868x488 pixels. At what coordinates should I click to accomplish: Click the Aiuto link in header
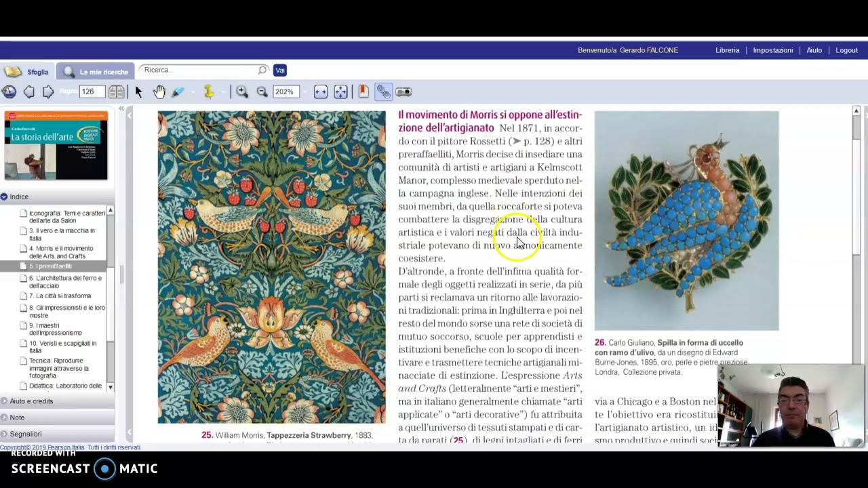point(814,50)
